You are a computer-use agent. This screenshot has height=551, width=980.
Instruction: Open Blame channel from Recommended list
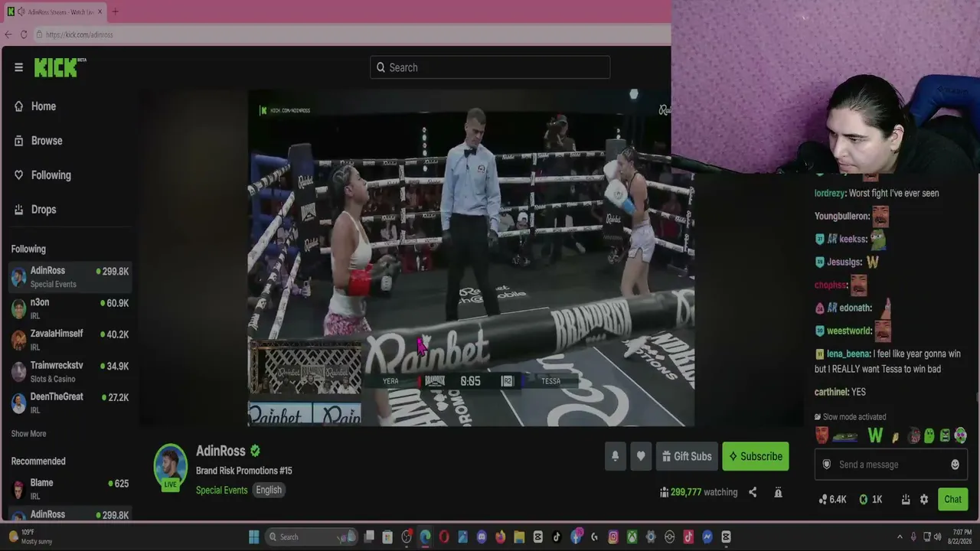click(70, 489)
